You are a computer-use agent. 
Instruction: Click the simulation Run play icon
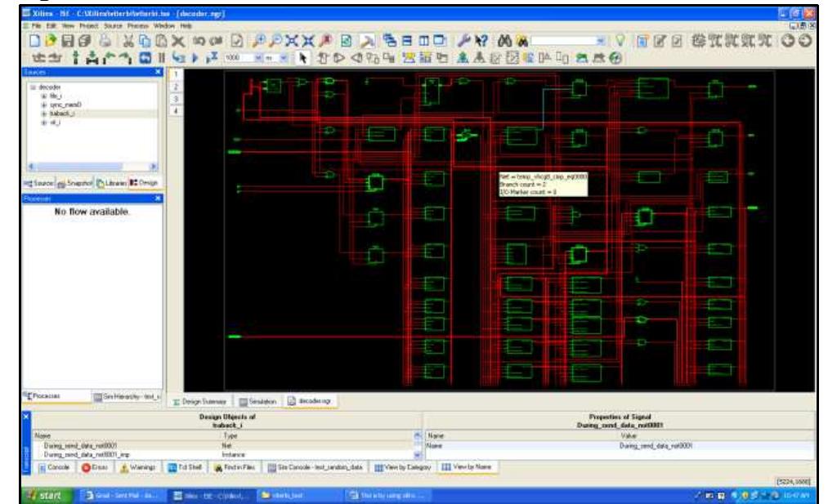coord(195,58)
